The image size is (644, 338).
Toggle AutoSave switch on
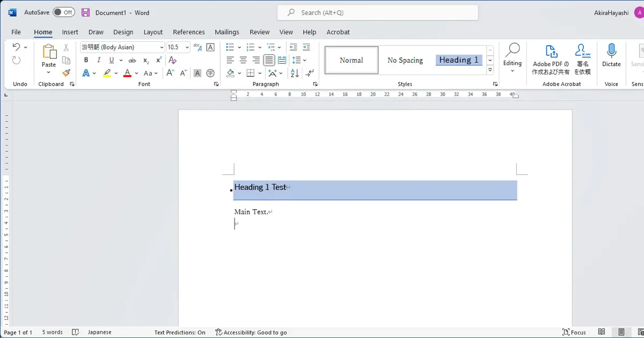click(64, 12)
